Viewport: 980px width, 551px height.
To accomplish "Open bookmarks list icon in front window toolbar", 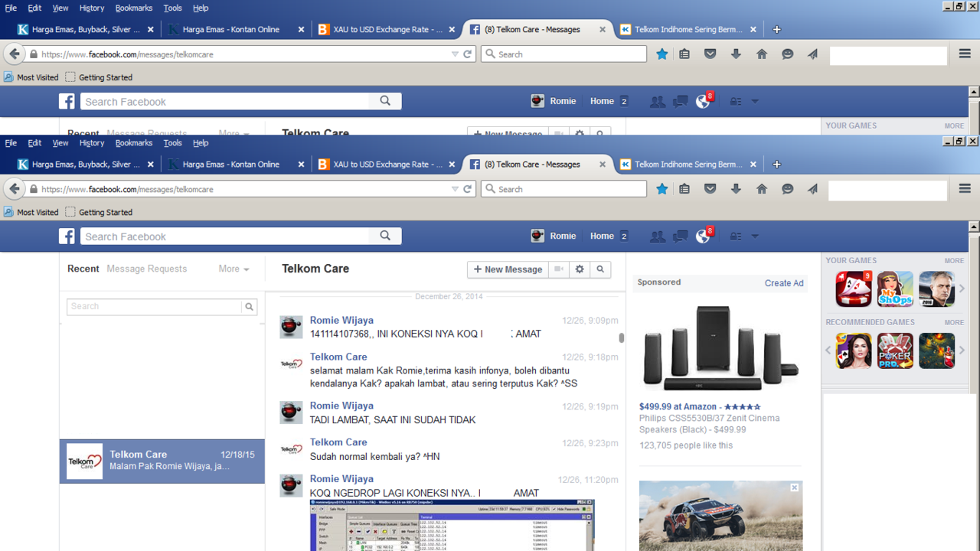I will point(684,189).
